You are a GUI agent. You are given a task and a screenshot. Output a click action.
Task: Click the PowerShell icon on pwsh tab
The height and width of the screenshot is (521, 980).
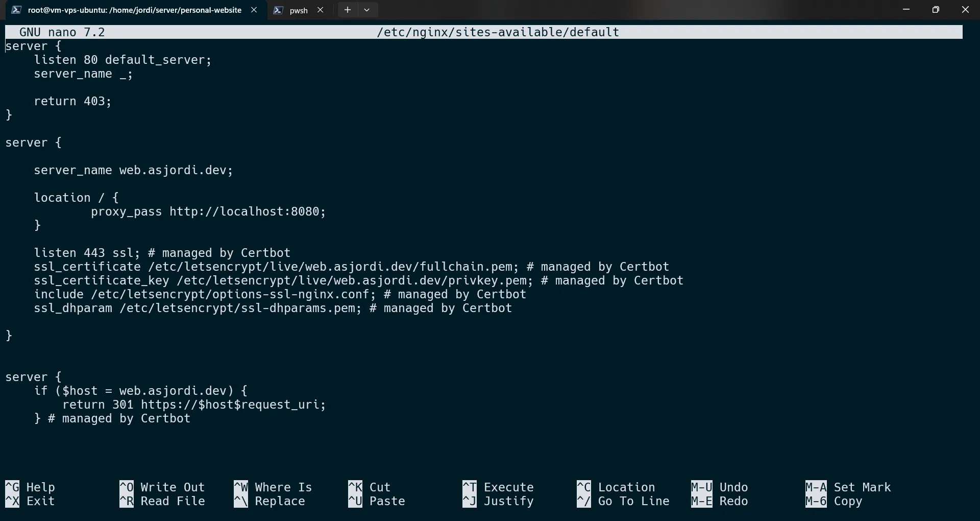278,10
